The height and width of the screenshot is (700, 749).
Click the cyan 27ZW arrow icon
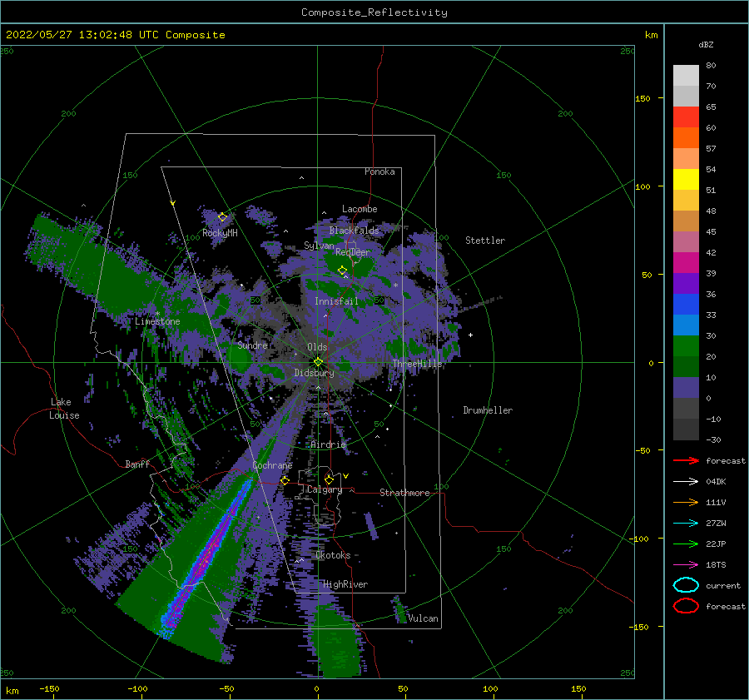pos(686,524)
